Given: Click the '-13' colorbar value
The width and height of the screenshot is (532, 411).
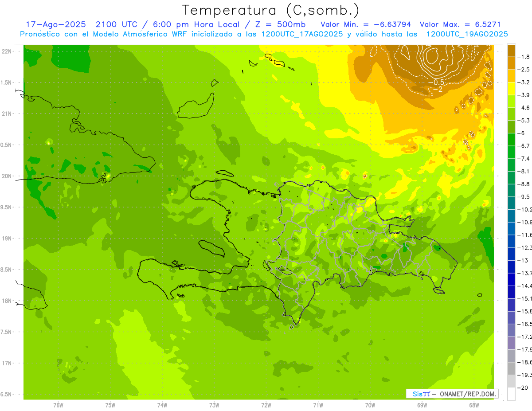Looking at the screenshot, I should 524,260.
